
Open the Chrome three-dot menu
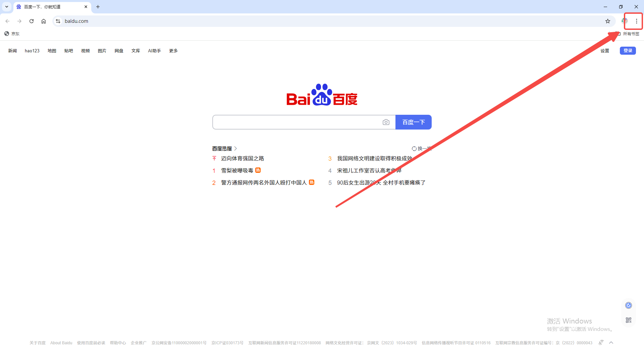pos(636,21)
